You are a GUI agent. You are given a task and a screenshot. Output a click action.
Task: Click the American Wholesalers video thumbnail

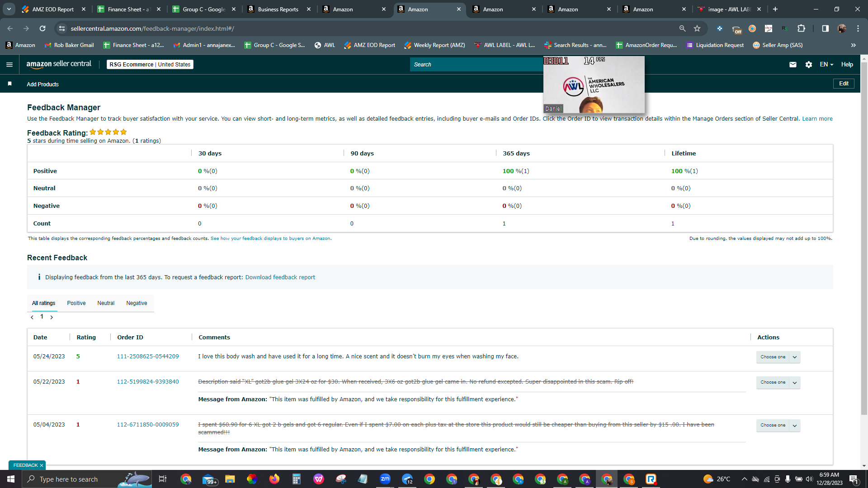(x=594, y=84)
